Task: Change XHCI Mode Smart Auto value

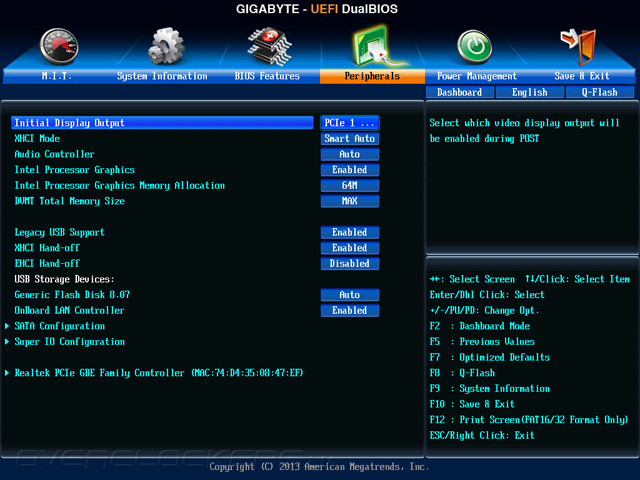Action: point(350,138)
